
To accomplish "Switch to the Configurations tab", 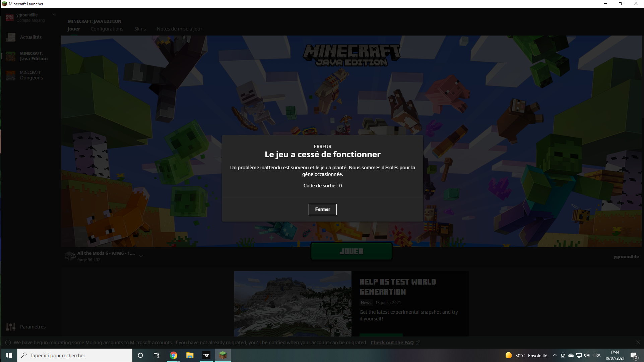I will point(107,29).
